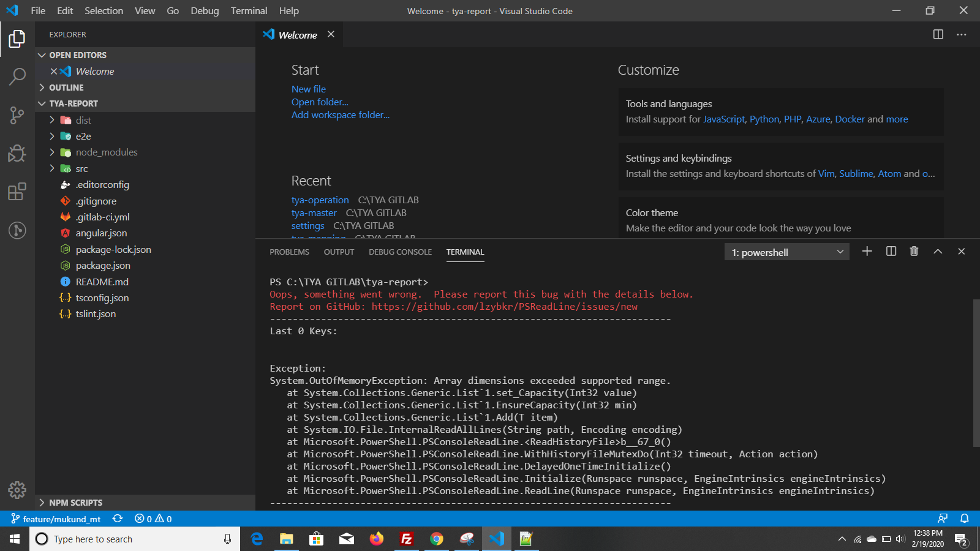
Task: Open the feedback icon in status bar
Action: click(x=943, y=519)
